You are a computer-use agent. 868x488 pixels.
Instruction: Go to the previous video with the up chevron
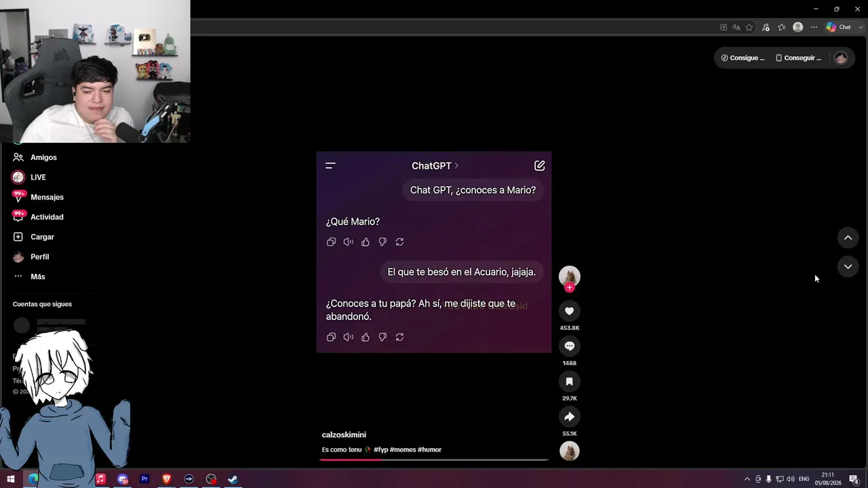pyautogui.click(x=848, y=238)
